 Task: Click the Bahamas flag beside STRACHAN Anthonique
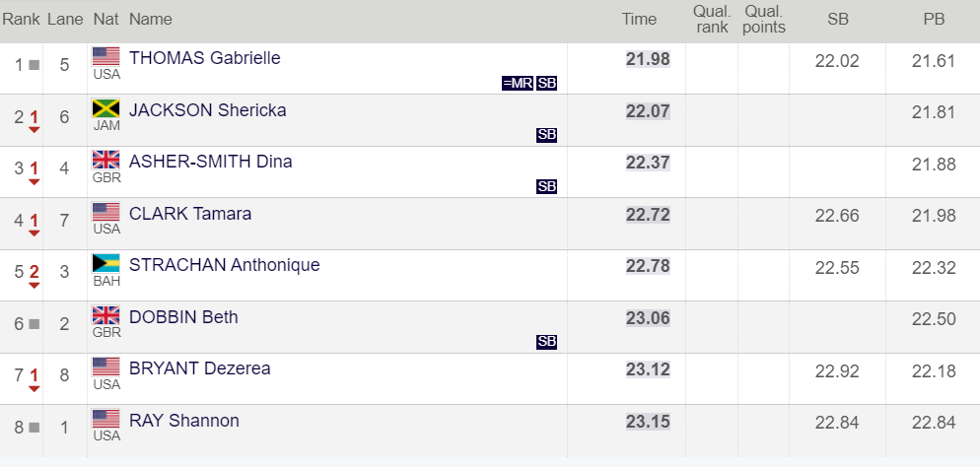(106, 263)
